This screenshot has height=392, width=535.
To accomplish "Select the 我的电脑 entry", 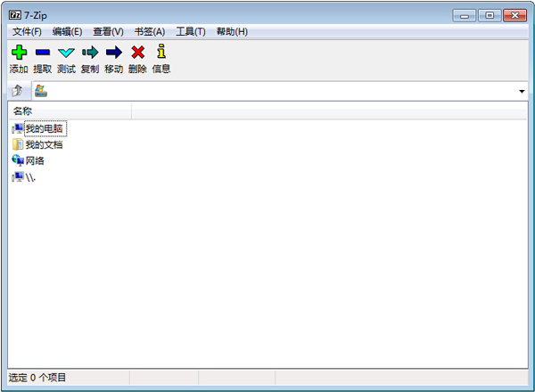I will tap(45, 128).
